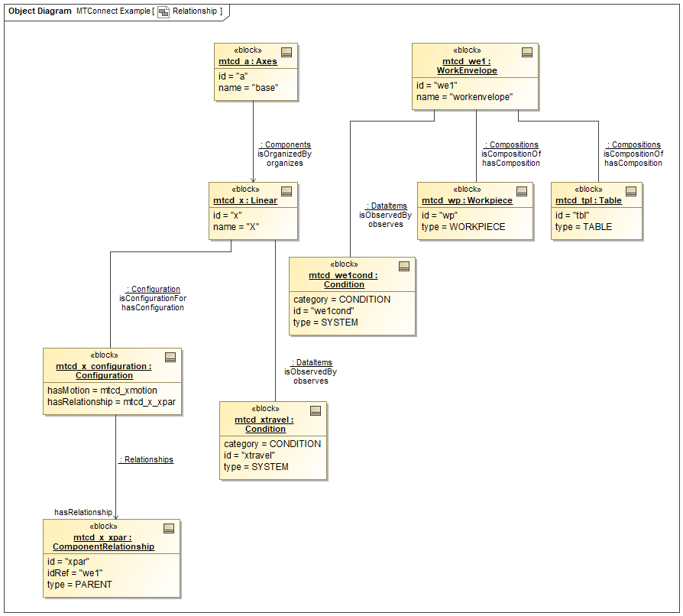Select the Object Diagram title tab

(40, 11)
